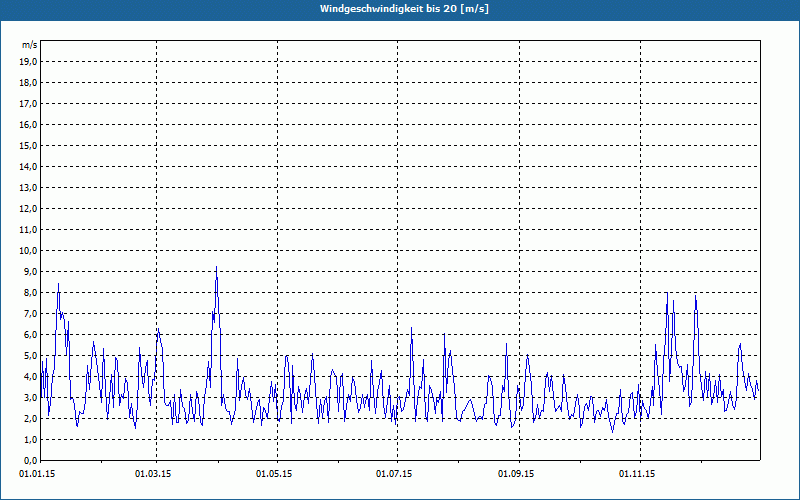Image resolution: width=800 pixels, height=500 pixels.
Task: Select the 3,0 y-axis label
Action: (x=31, y=397)
